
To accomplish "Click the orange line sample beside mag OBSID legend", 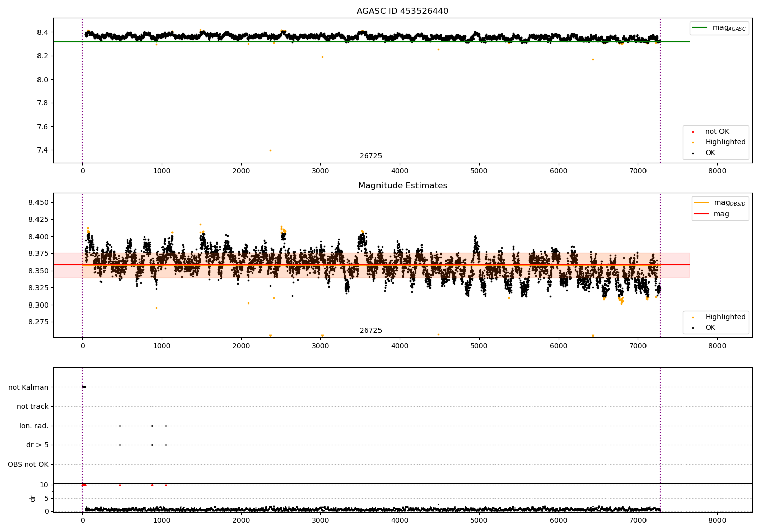I will point(701,202).
